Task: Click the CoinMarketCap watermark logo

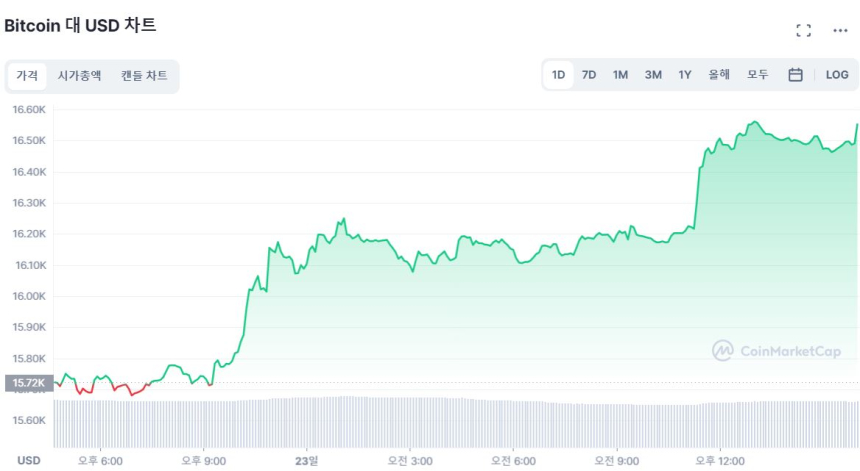Action: (x=776, y=351)
